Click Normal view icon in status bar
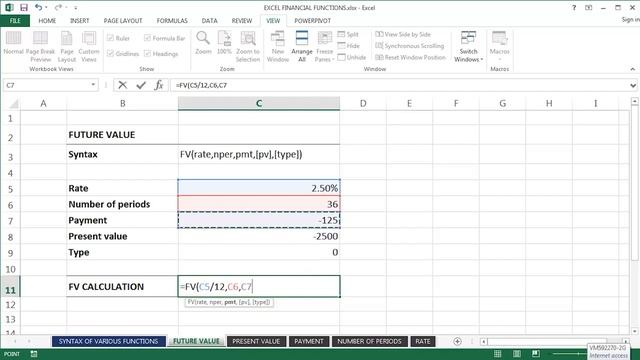 (497, 354)
